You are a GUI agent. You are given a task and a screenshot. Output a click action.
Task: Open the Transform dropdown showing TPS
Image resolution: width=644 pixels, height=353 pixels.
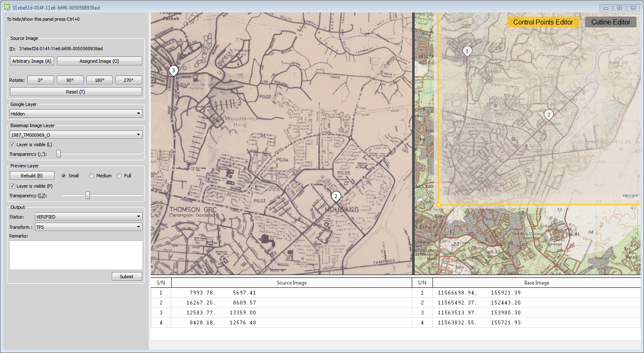[x=88, y=227]
